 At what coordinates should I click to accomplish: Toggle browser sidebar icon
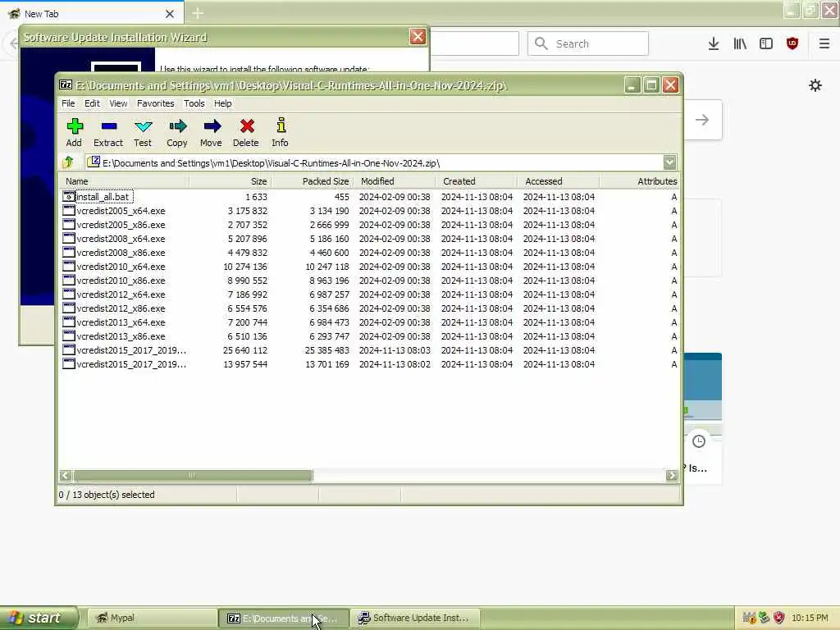[x=766, y=43]
